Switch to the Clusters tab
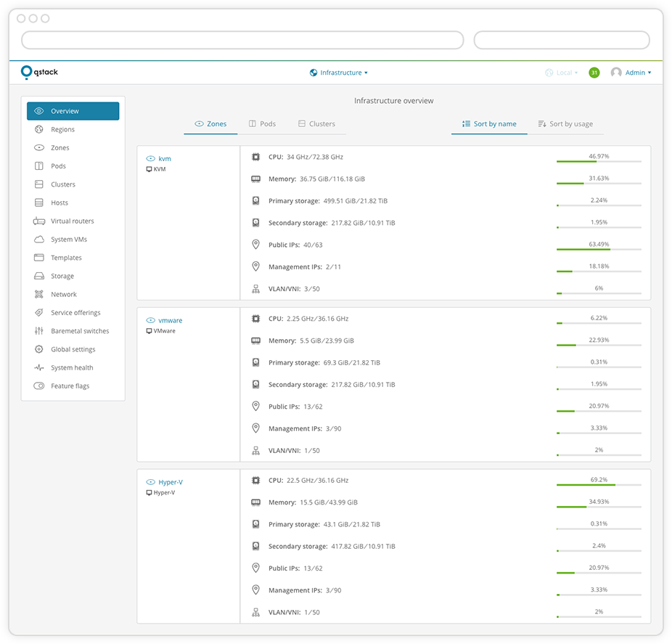The height and width of the screenshot is (644, 672). click(316, 124)
